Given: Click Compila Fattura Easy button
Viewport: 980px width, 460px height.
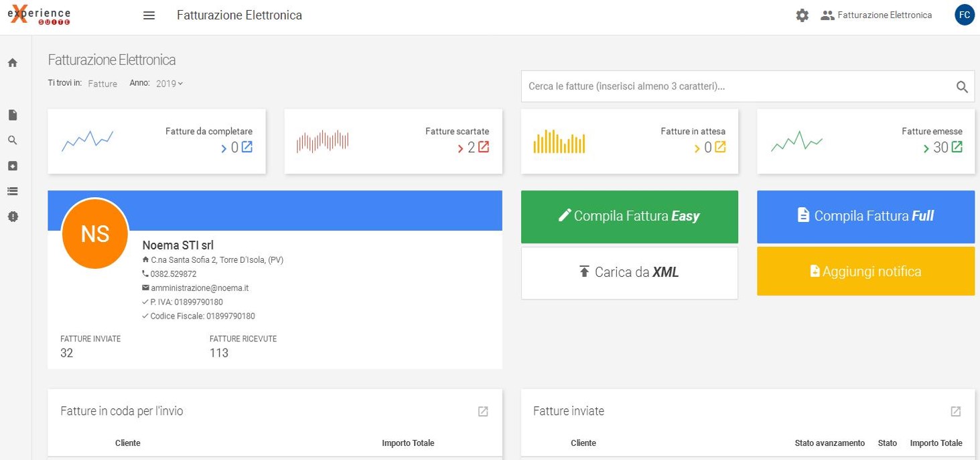Looking at the screenshot, I should [630, 217].
